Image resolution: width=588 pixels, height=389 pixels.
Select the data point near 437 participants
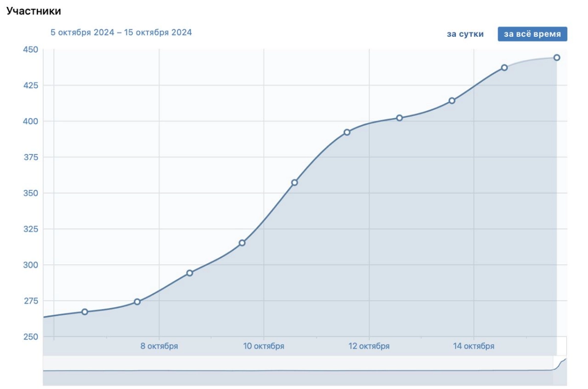tap(504, 68)
